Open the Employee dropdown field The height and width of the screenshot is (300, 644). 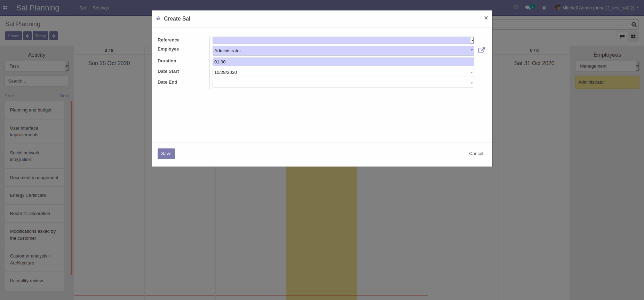coord(343,51)
